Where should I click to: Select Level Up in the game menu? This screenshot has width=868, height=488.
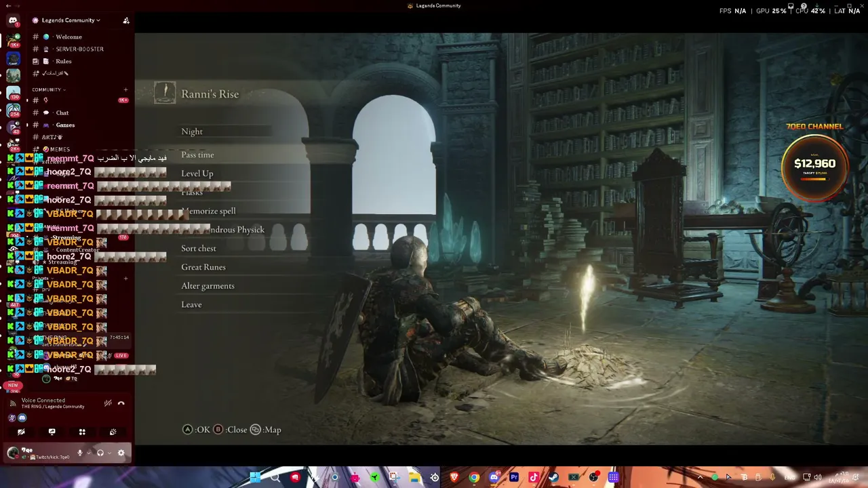tap(197, 174)
